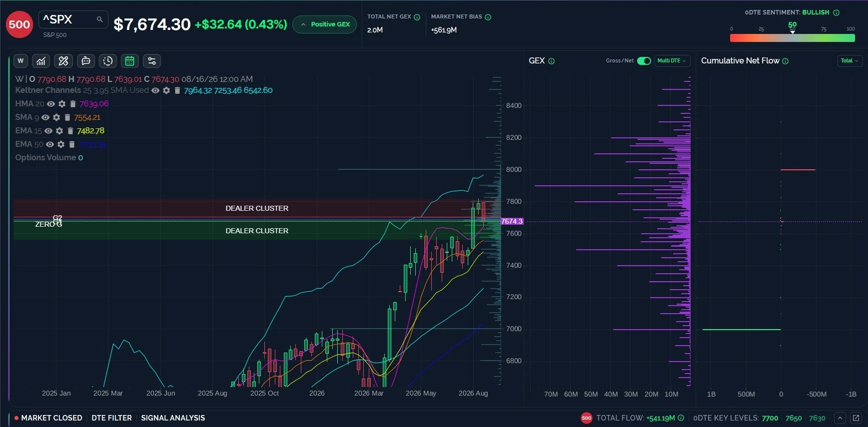Click the search magnifier icon

pos(99,19)
